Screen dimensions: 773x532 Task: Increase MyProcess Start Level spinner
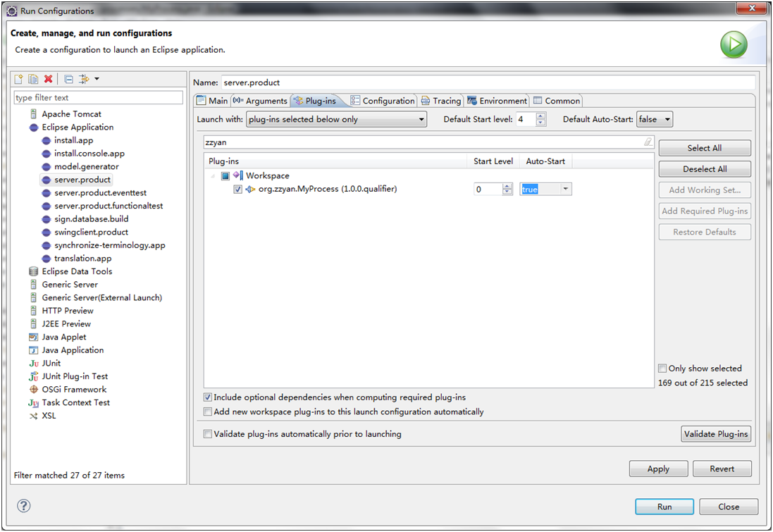(507, 186)
